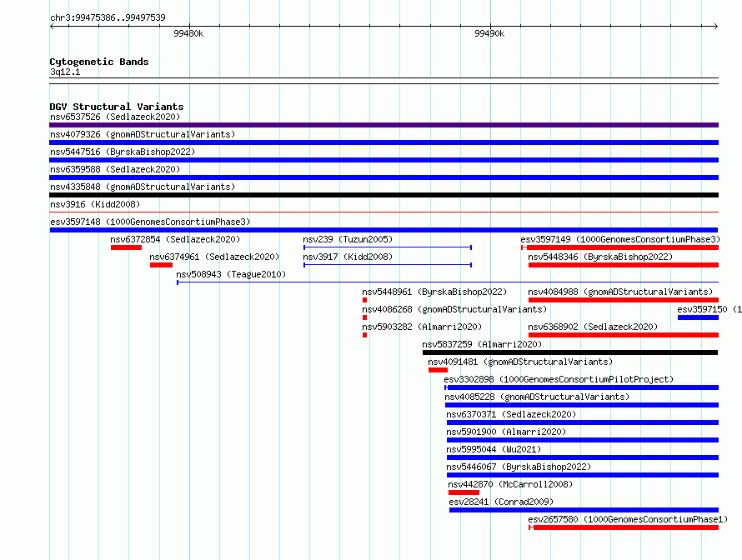Select the nsv4079326 gnomAD variant label

pos(143,134)
